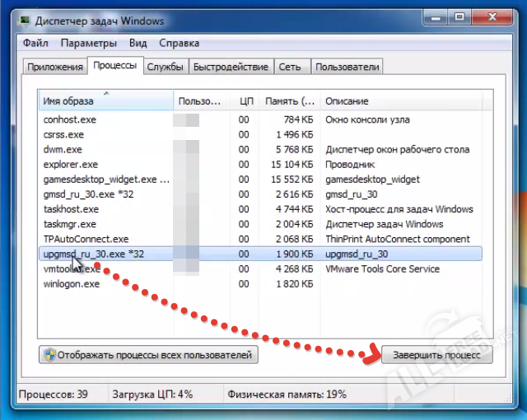Switch to the Службы tab
This screenshot has width=527, height=420.
(166, 67)
